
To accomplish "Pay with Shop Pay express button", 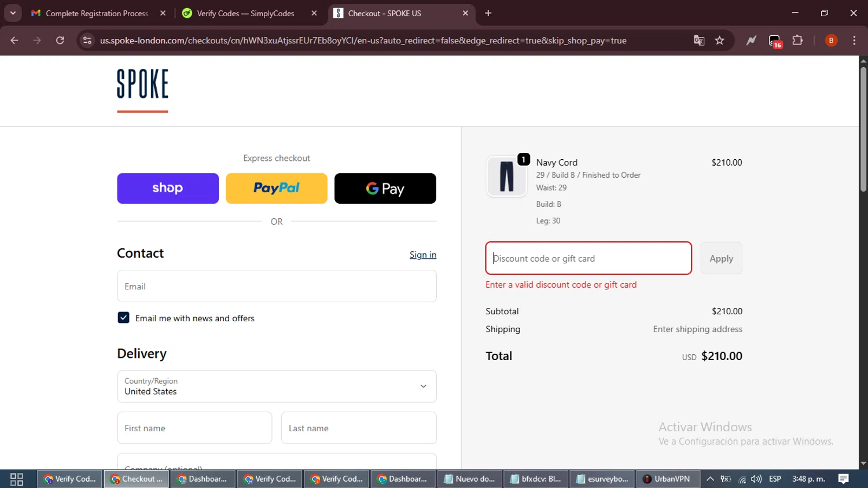I will click(168, 188).
